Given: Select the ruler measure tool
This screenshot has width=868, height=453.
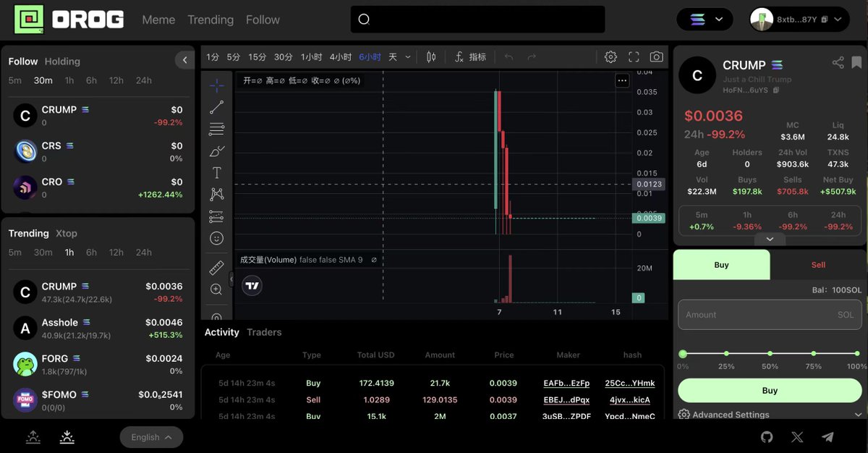Looking at the screenshot, I should 216,268.
